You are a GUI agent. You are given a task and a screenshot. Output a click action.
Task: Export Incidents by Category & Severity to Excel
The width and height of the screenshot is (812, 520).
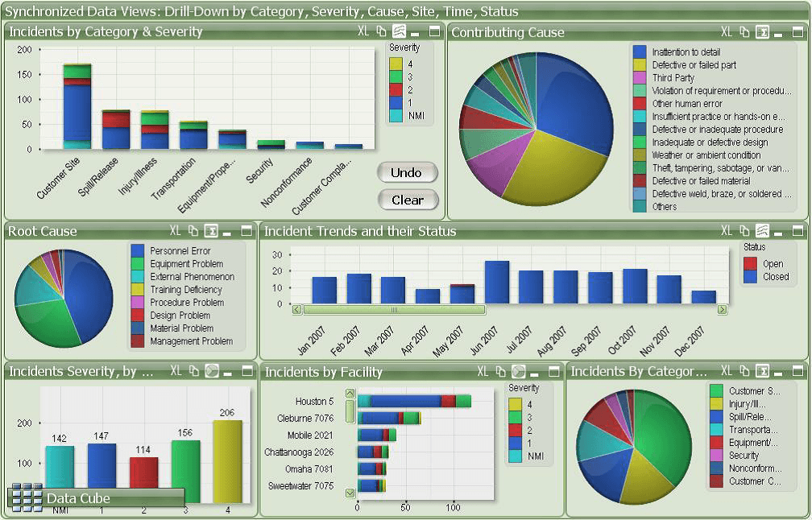(362, 31)
